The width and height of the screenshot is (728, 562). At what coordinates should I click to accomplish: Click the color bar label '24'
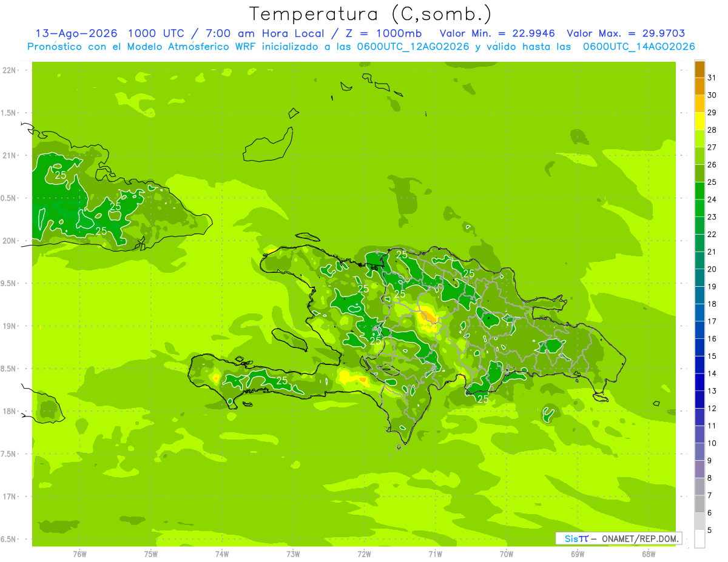(712, 199)
